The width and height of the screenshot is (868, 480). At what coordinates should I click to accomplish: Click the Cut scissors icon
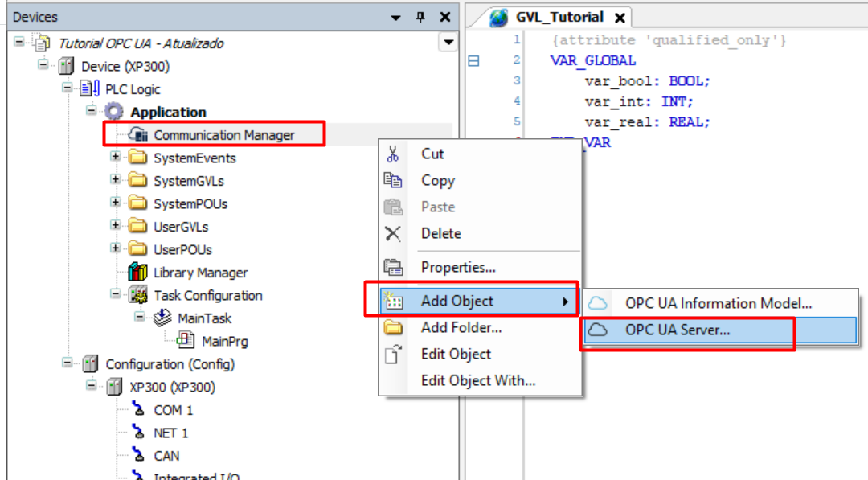[393, 154]
